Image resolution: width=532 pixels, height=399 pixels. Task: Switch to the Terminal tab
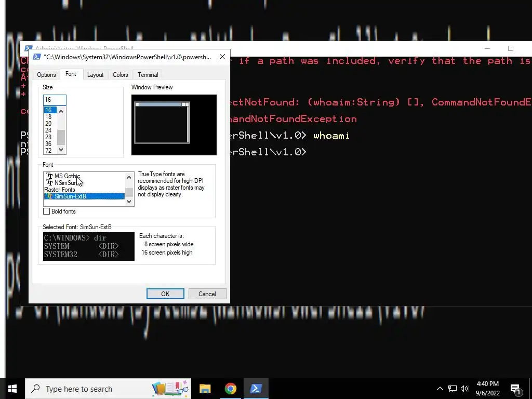tap(148, 75)
